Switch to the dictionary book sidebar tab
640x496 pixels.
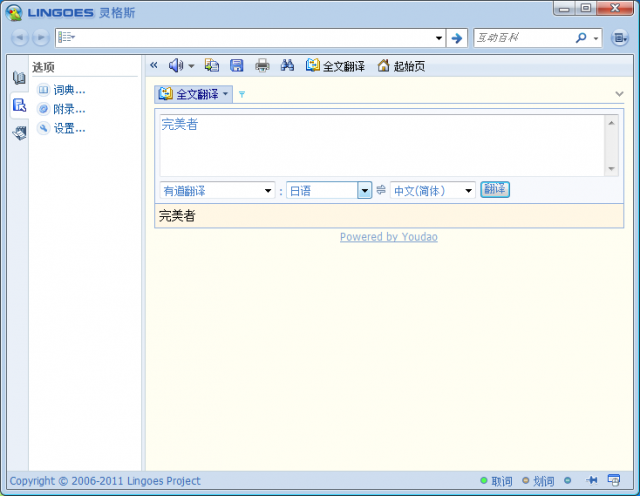19,78
